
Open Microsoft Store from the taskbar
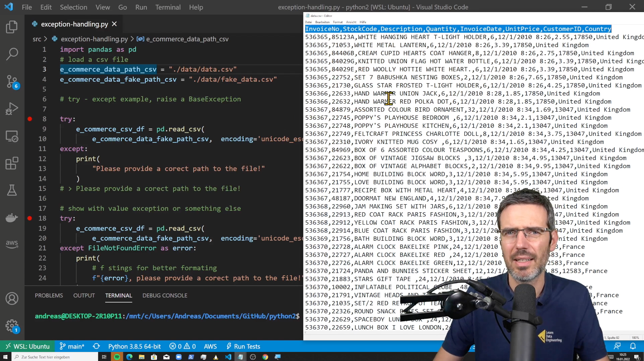tap(154, 357)
